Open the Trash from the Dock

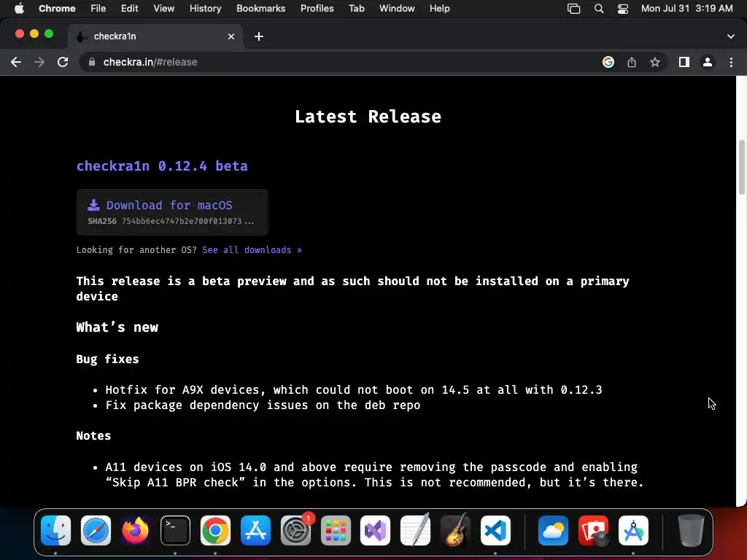(691, 531)
